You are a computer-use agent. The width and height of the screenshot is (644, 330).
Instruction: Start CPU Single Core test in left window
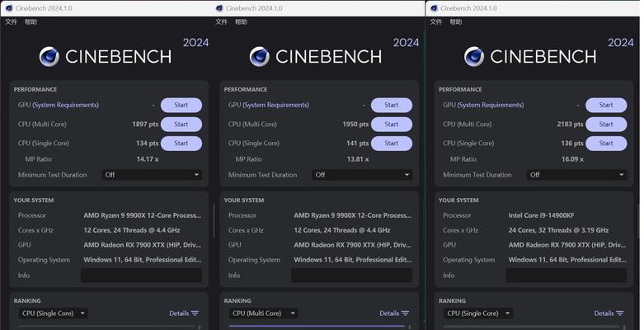(181, 144)
